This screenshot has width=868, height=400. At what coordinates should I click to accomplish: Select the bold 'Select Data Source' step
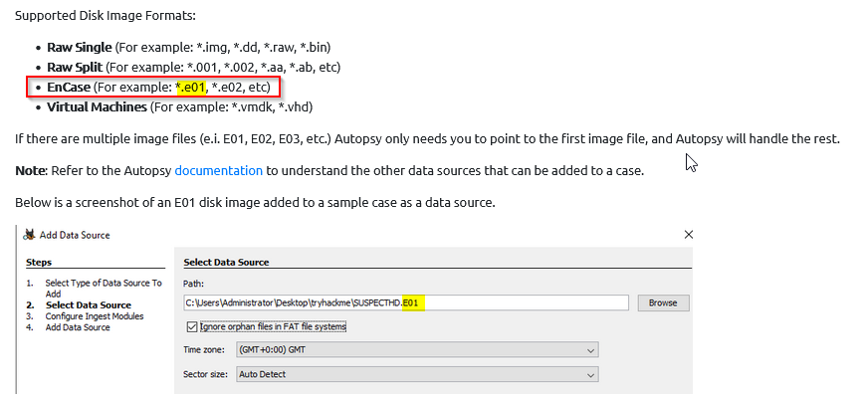pyautogui.click(x=88, y=304)
